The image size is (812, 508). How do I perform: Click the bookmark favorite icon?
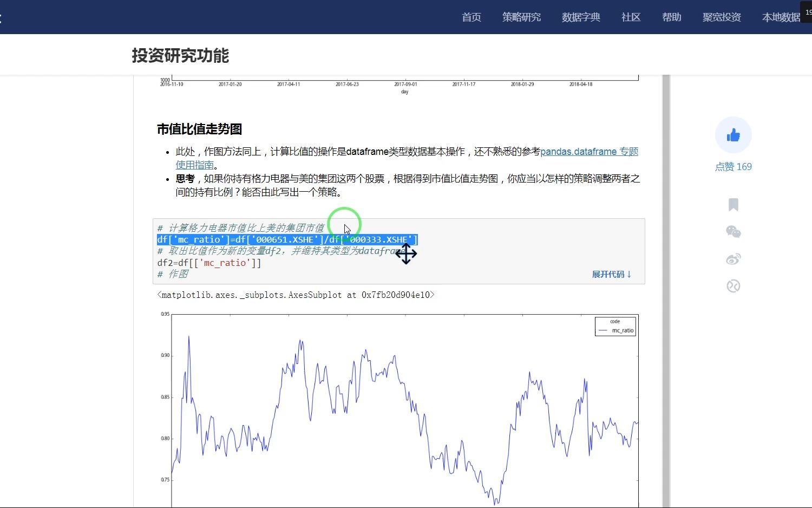tap(734, 205)
